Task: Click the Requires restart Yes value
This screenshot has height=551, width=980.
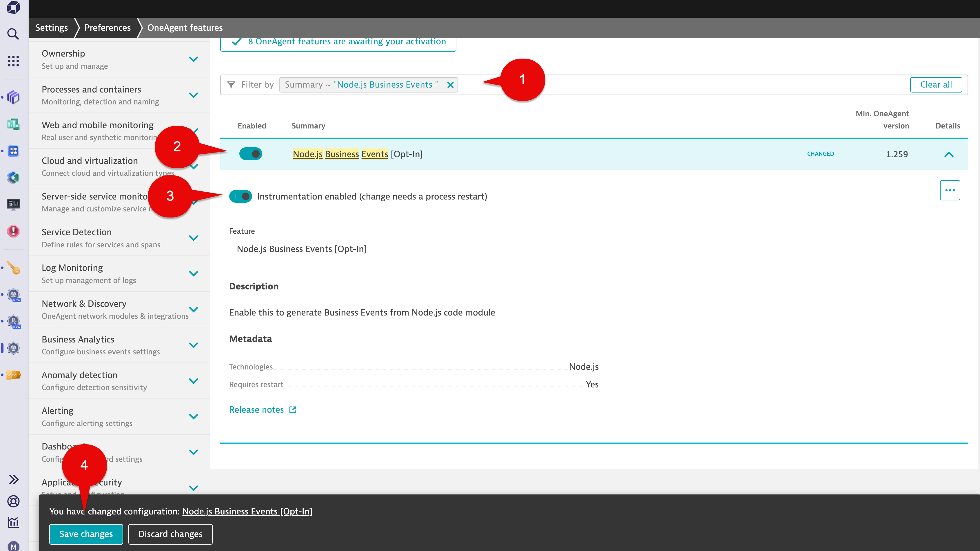Action: click(x=592, y=384)
